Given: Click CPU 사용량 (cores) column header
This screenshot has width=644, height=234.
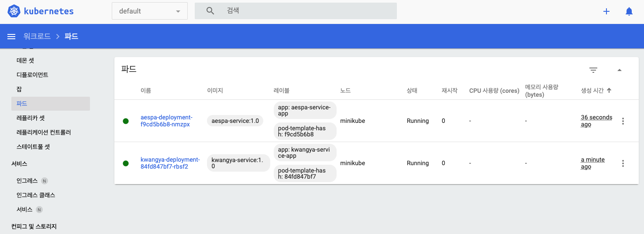Looking at the screenshot, I should coord(494,91).
